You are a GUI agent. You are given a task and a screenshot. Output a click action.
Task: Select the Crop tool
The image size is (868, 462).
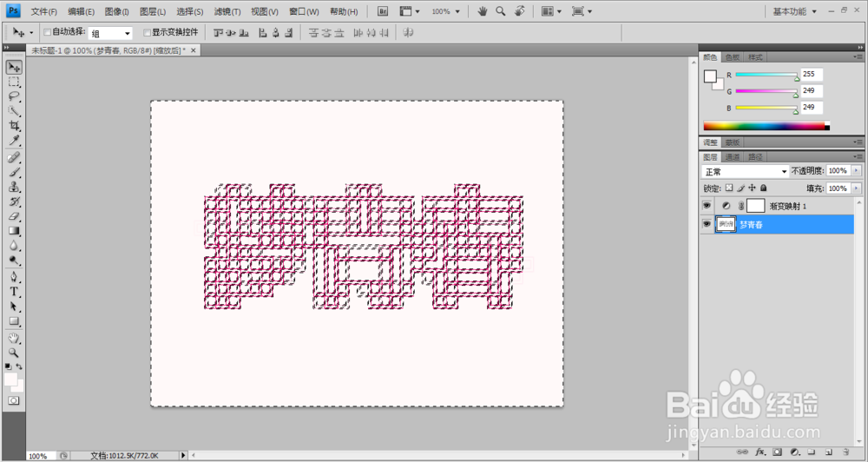(x=14, y=126)
